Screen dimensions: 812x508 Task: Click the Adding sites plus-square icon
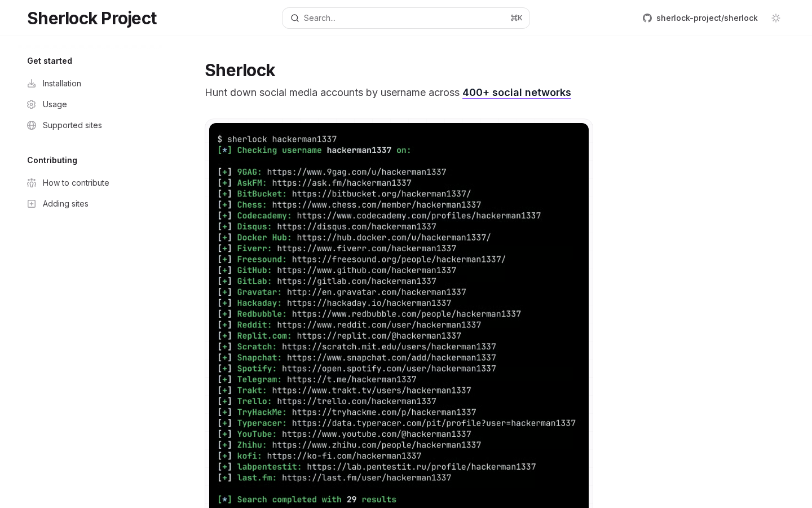[32, 204]
